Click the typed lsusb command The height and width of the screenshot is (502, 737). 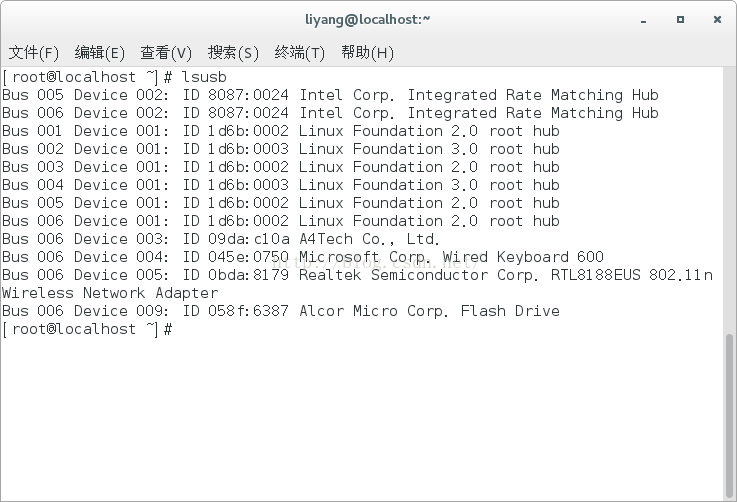(206, 77)
